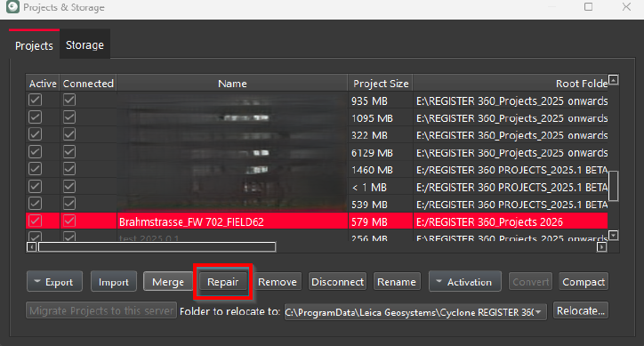Select the E:/REGISTER 360_Projects 2026 folder cell

click(511, 221)
